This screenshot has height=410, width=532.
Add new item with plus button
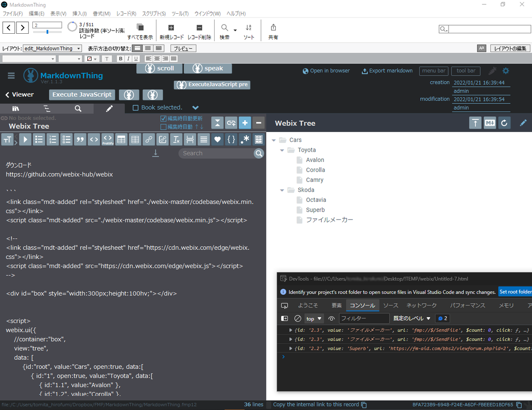(x=245, y=122)
